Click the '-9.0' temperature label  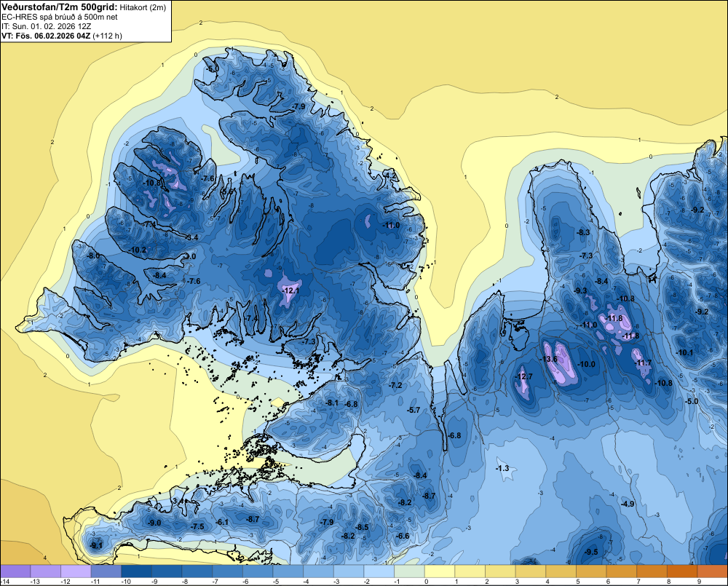tap(154, 523)
